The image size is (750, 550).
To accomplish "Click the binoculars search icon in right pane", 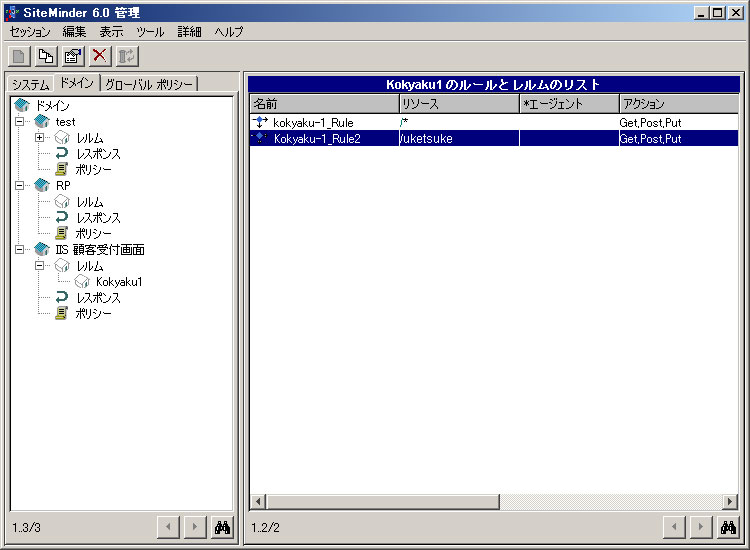I will pyautogui.click(x=728, y=528).
